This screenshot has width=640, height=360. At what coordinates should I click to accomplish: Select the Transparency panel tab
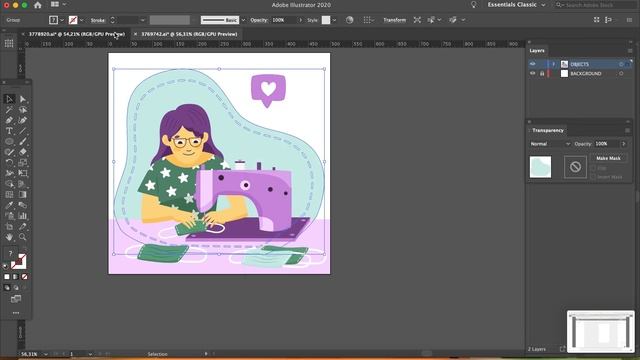click(548, 130)
